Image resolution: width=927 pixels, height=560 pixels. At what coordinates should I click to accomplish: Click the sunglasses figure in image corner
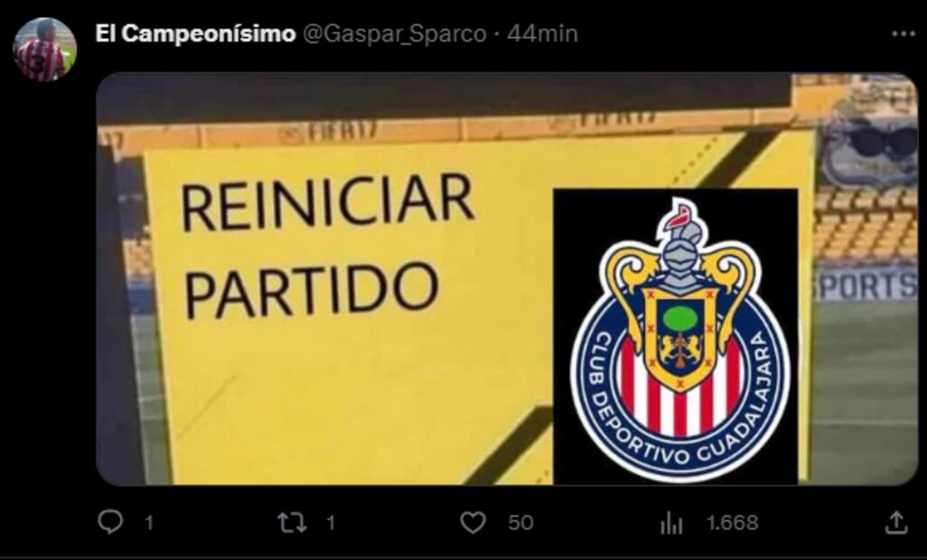(868, 141)
